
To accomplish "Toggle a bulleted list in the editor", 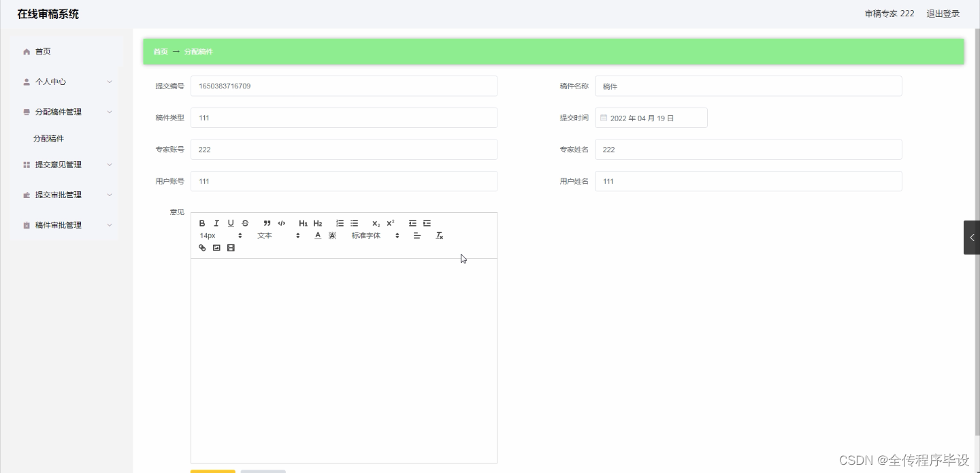I will (x=354, y=223).
